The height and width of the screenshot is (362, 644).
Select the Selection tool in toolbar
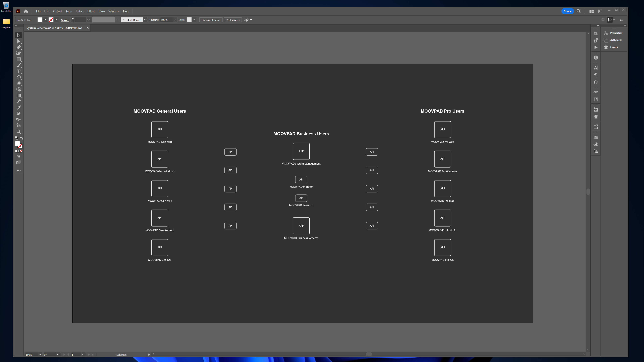(x=19, y=35)
